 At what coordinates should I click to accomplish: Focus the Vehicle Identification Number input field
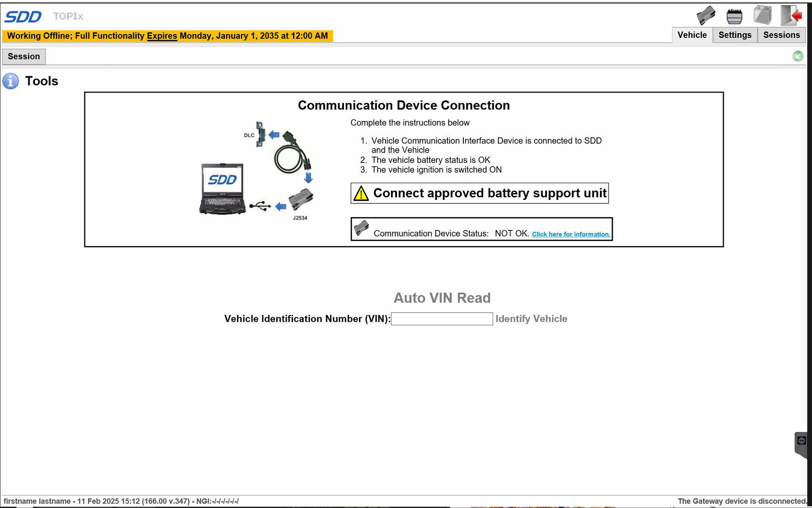pos(442,319)
